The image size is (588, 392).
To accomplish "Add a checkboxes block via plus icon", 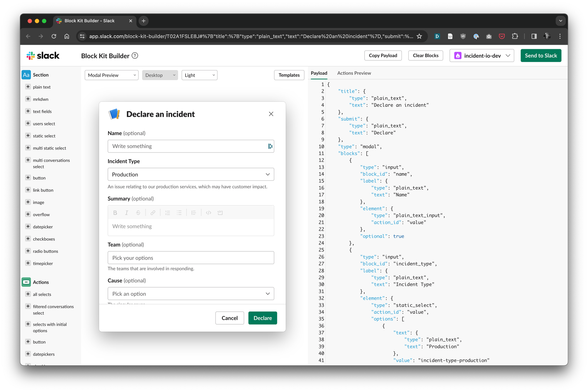I will pyautogui.click(x=28, y=239).
